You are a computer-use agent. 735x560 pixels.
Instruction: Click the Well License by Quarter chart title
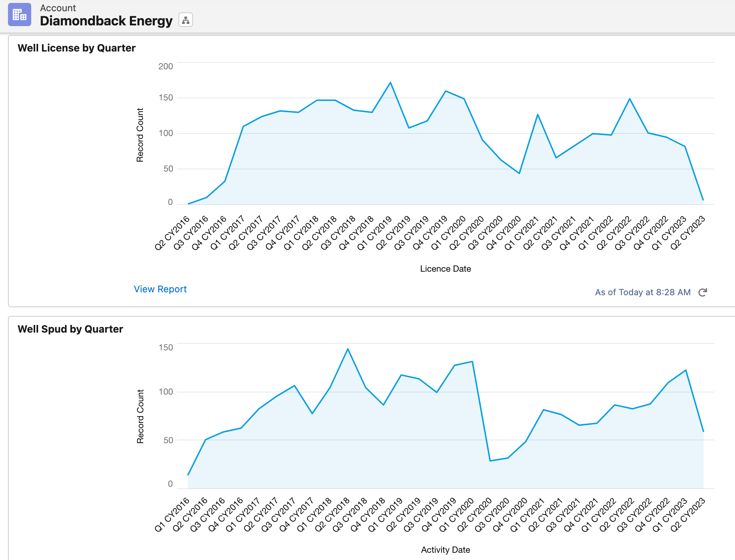tap(77, 48)
